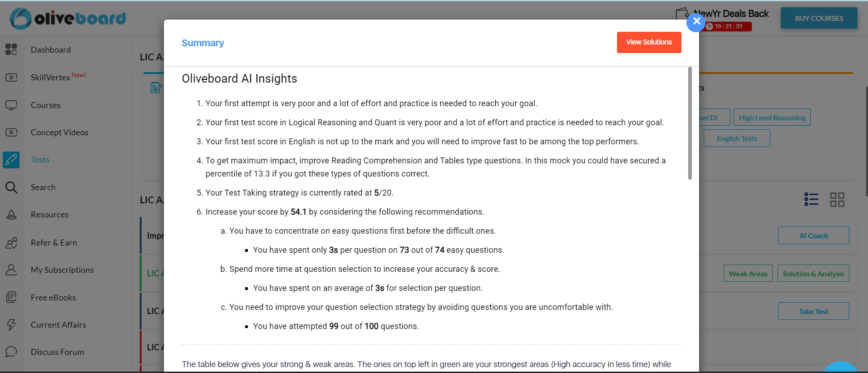Click the modal scrollbar handle
Image resolution: width=868 pixels, height=373 pixels.
(x=689, y=123)
